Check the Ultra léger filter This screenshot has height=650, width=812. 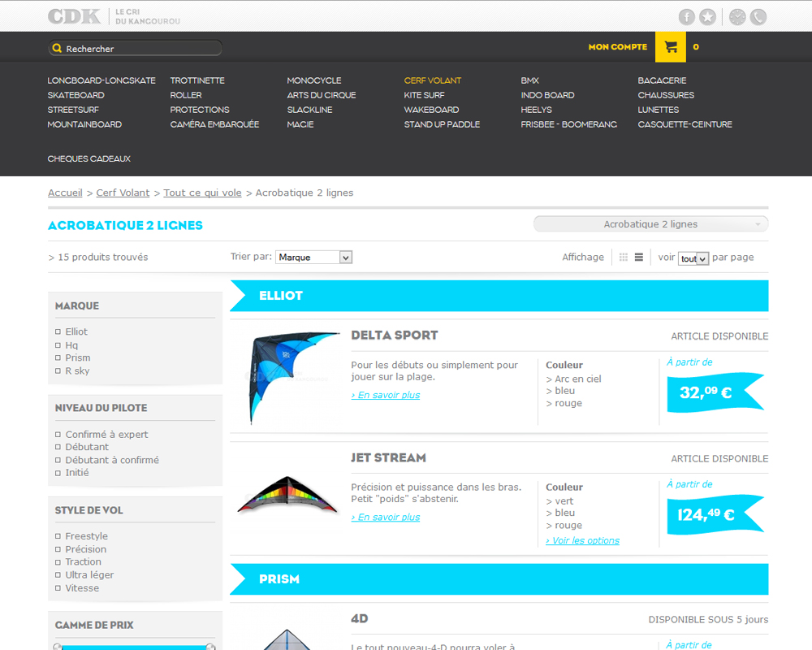pyautogui.click(x=58, y=574)
